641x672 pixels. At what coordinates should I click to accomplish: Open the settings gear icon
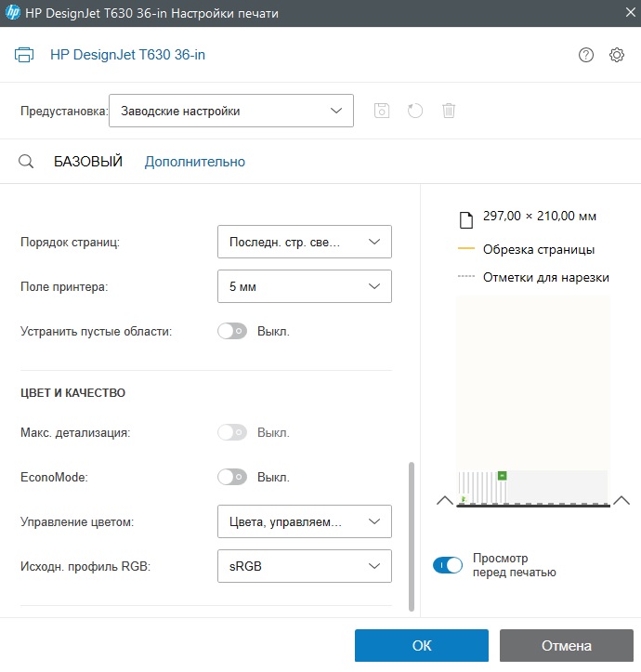tap(617, 55)
